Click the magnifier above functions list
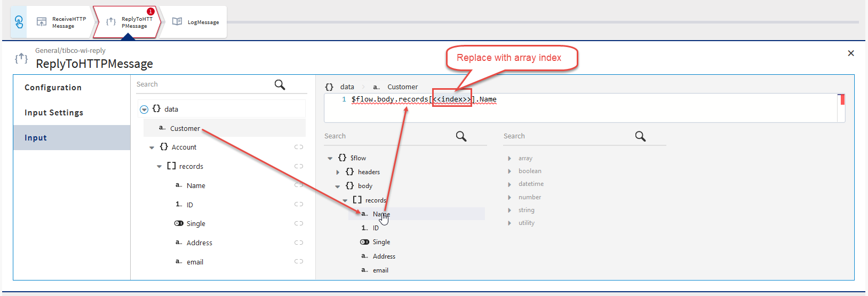868x296 pixels. click(641, 136)
